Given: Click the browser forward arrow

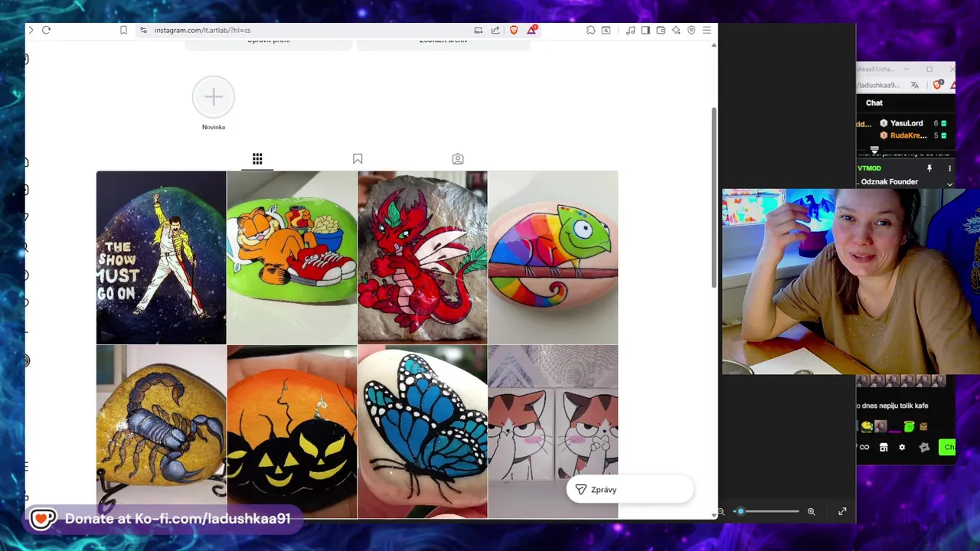Looking at the screenshot, I should tap(31, 30).
